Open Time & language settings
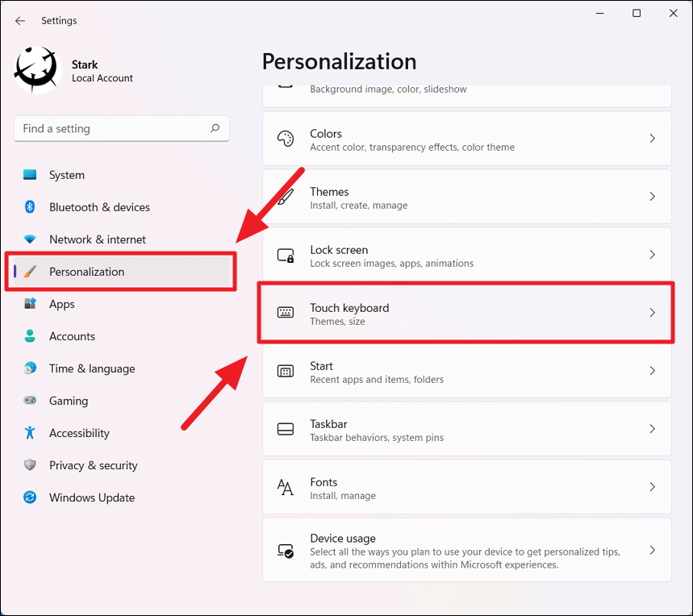 (x=122, y=368)
